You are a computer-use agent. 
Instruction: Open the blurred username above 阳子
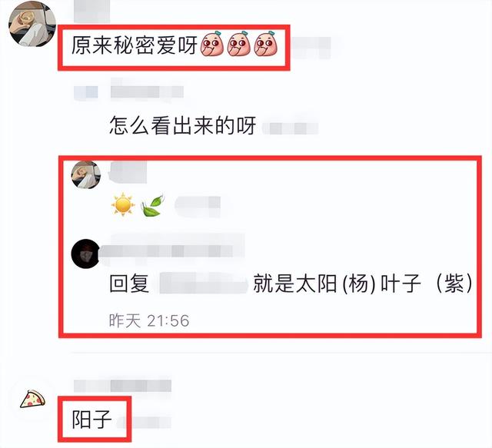click(123, 385)
